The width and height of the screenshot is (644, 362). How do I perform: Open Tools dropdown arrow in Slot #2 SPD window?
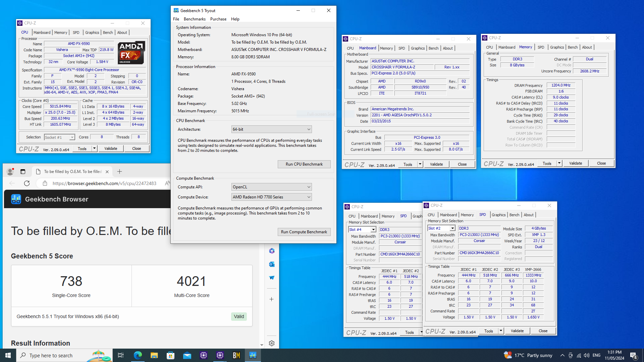tap(501, 331)
